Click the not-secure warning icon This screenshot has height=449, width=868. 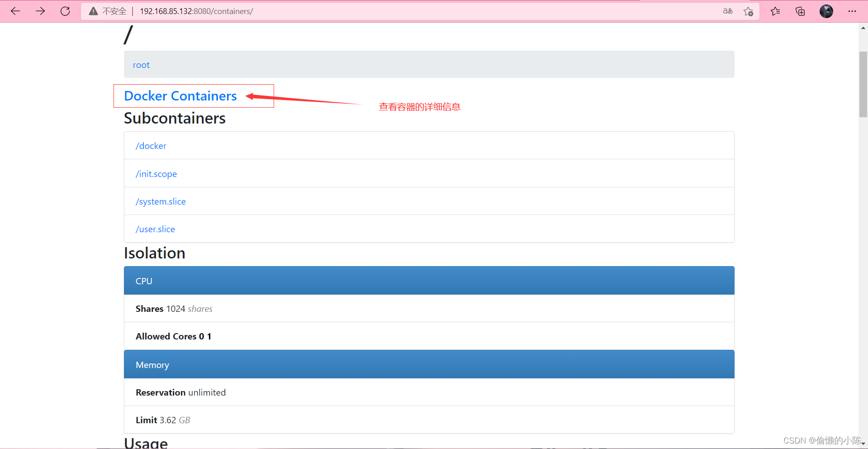tap(93, 11)
